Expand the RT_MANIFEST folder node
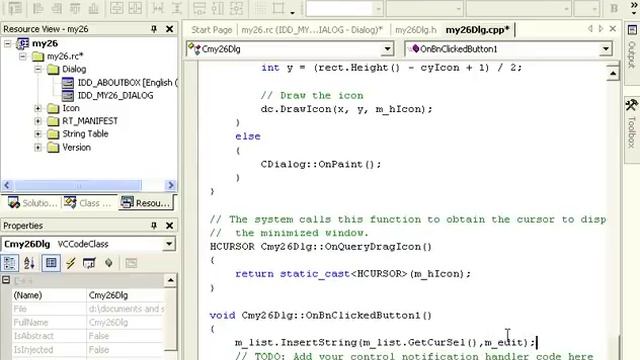Screen dimensions: 640x360 (x=38, y=121)
